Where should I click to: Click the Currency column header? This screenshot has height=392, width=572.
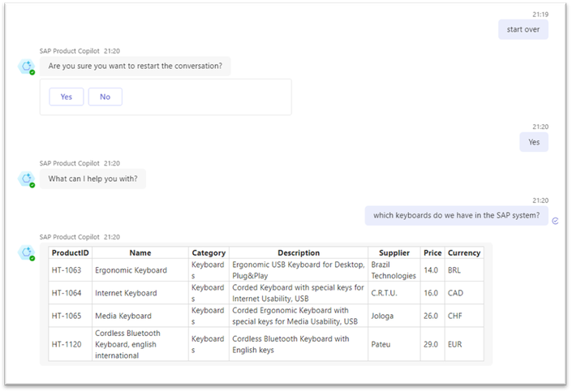pyautogui.click(x=464, y=252)
